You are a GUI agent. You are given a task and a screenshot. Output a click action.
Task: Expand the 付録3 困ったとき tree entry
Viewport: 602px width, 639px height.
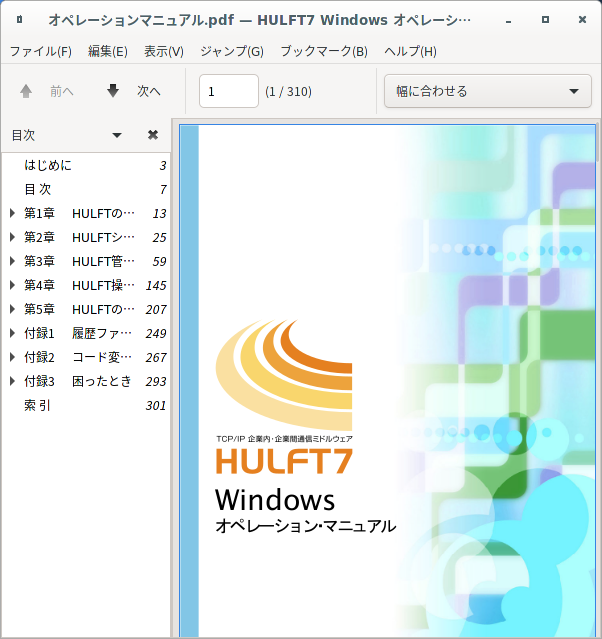tap(12, 381)
